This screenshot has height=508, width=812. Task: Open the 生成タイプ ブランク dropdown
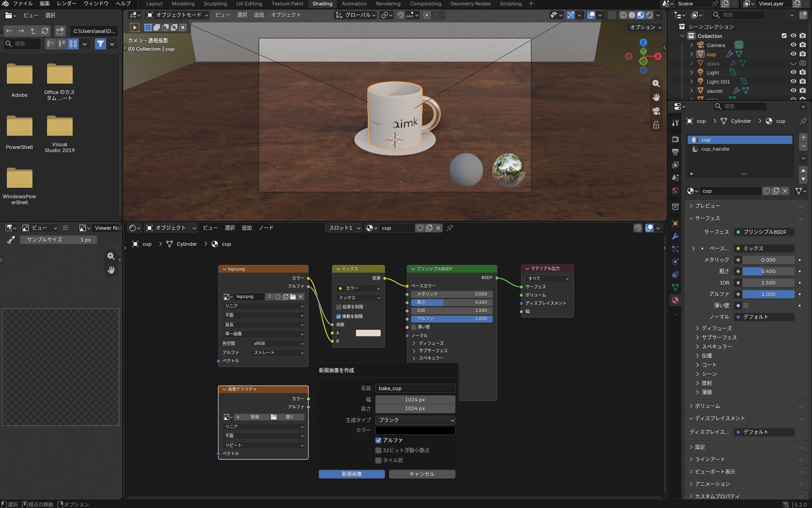point(415,420)
